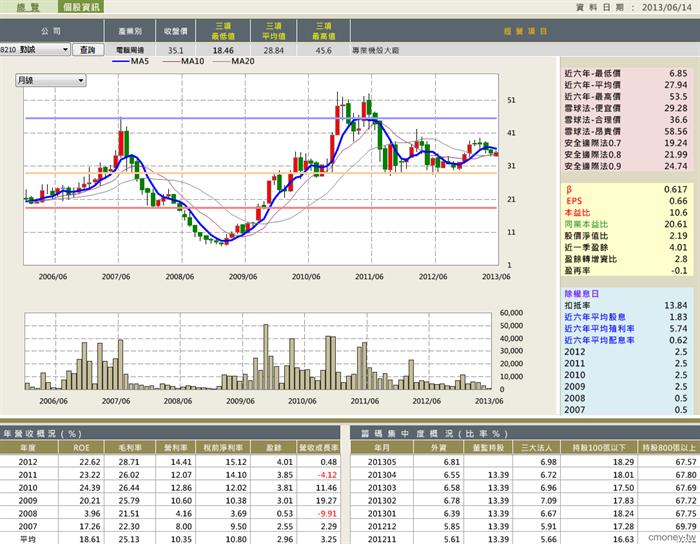Click the 安全邊際法0.7 row

click(626, 143)
